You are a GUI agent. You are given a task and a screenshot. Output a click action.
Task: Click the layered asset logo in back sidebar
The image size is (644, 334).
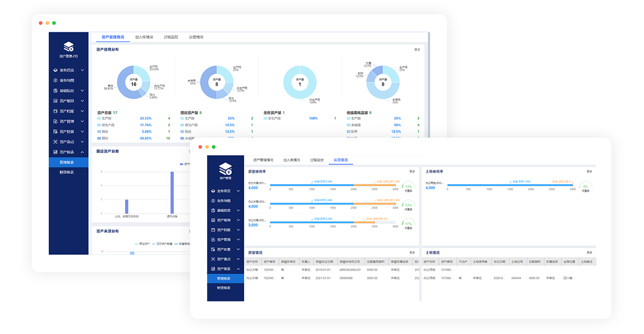coord(69,46)
